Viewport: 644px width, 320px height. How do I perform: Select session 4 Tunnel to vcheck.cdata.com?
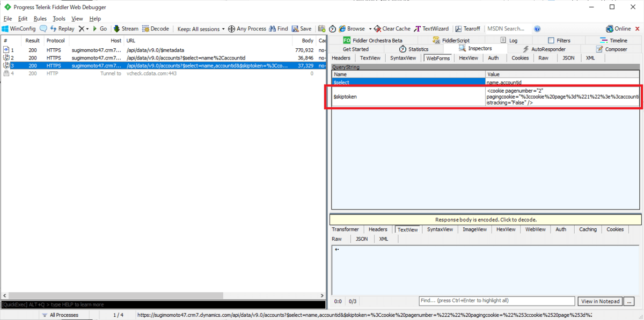coord(163,73)
